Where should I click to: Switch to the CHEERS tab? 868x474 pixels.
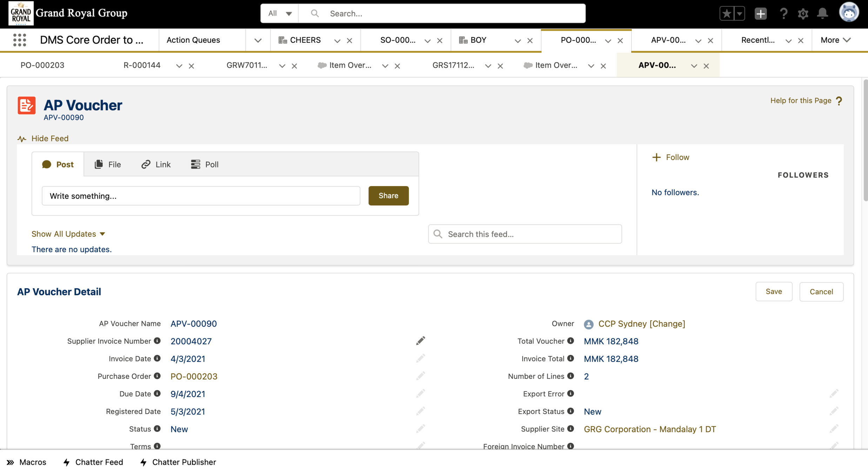tap(305, 40)
